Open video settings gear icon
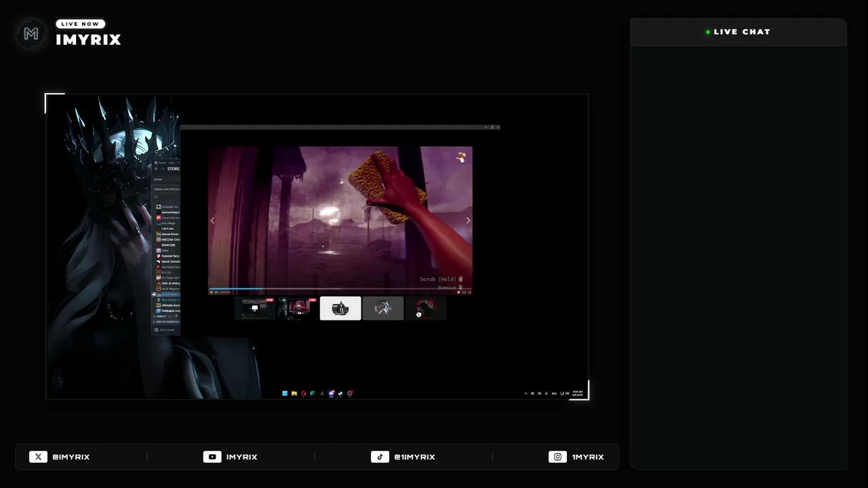This screenshot has height=488, width=868. (459, 292)
